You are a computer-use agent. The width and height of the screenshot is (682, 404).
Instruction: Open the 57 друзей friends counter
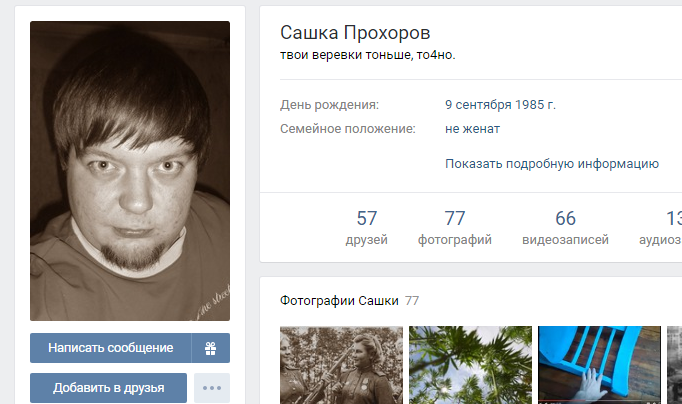366,227
